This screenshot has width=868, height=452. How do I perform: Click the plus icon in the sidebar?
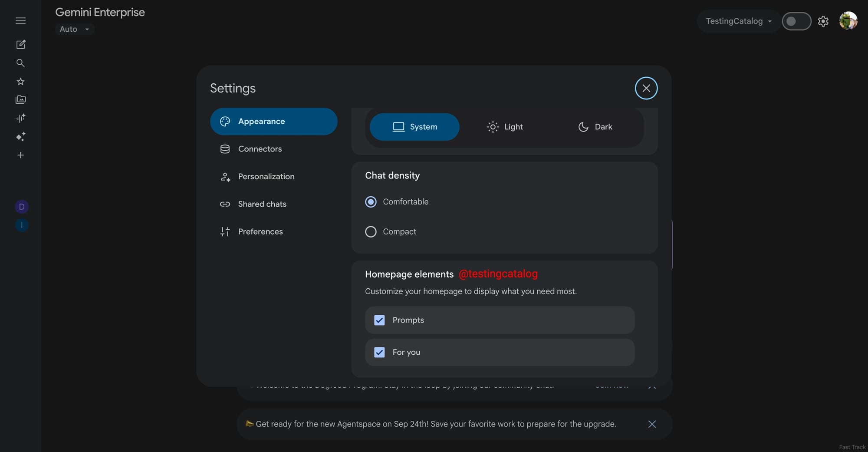pos(20,155)
